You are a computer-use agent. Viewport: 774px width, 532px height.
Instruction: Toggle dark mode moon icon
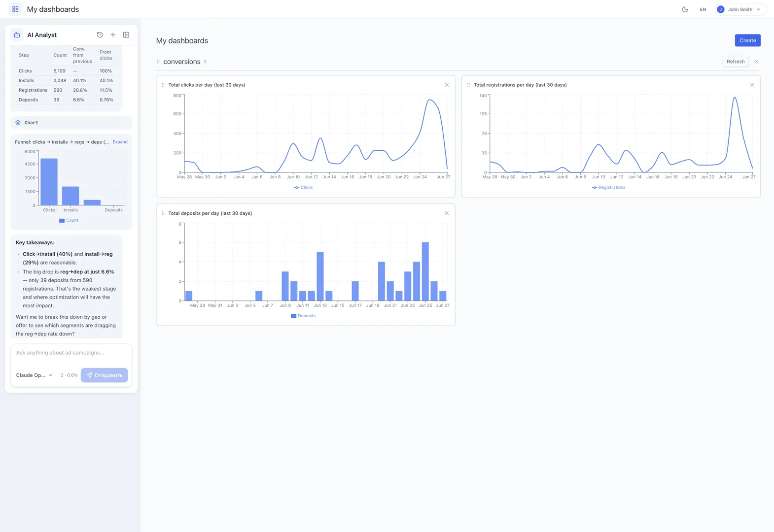point(685,9)
